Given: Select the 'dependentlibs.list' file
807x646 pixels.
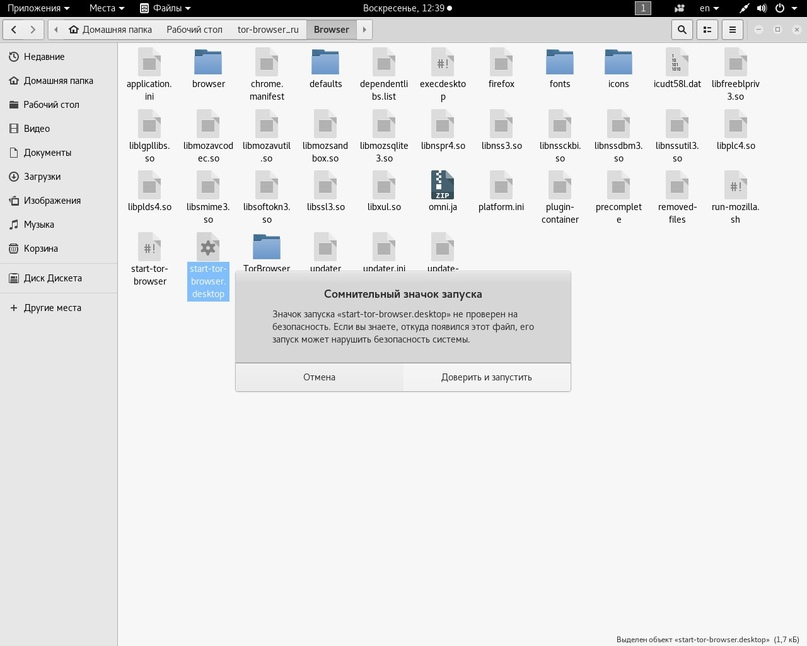Looking at the screenshot, I should [x=384, y=75].
